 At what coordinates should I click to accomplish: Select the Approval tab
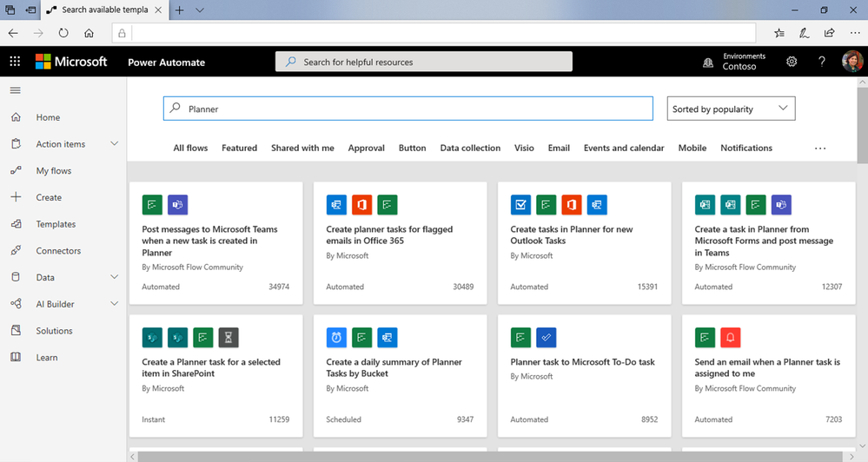(367, 148)
